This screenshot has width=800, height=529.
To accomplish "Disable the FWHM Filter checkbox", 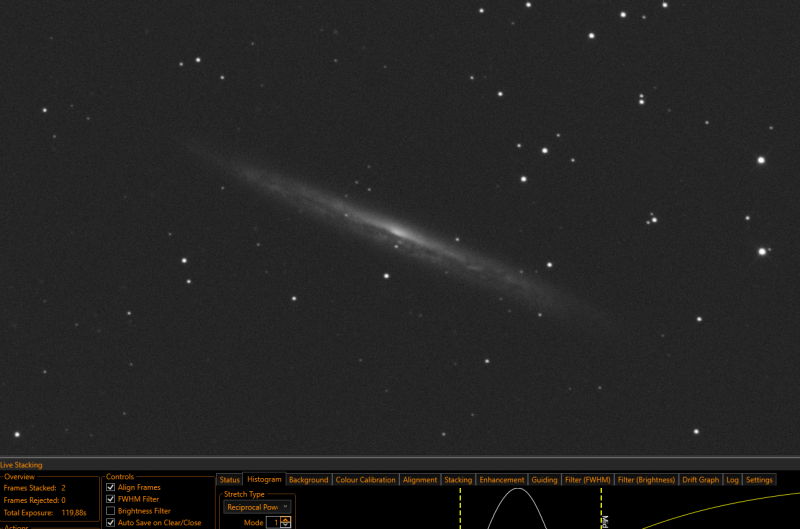I will pyautogui.click(x=110, y=499).
